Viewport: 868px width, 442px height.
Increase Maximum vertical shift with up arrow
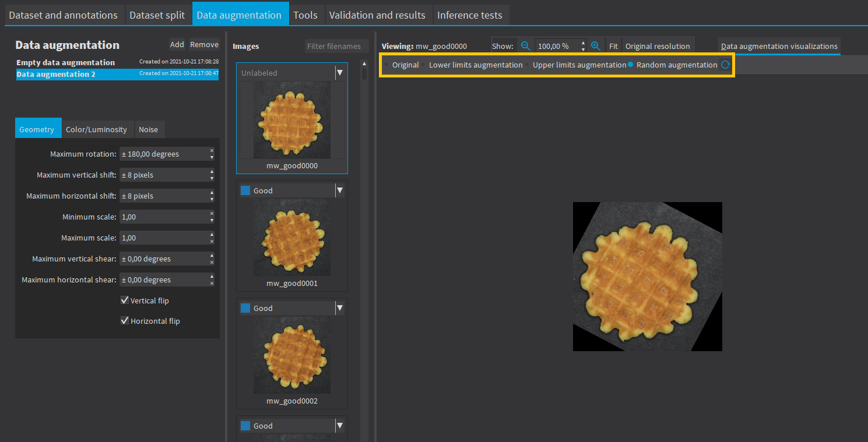[212, 171]
